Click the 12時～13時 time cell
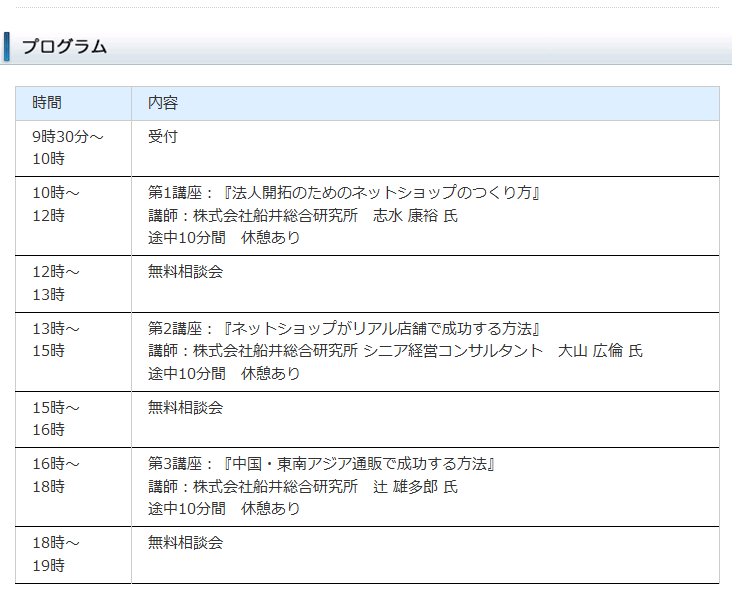 pyautogui.click(x=73, y=284)
